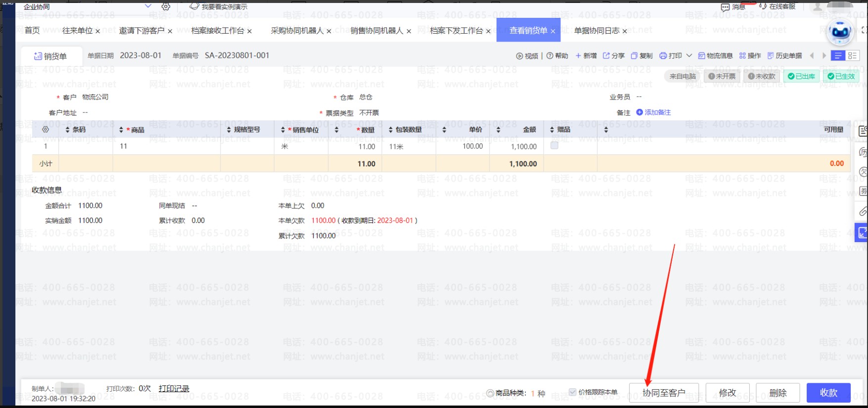Expand the 企业协同 dropdown
868x408 pixels.
click(x=148, y=6)
